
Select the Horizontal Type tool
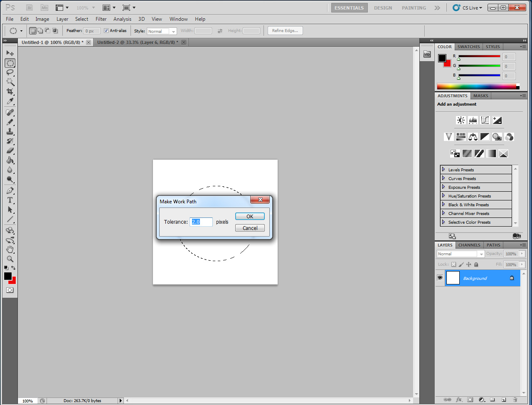pyautogui.click(x=10, y=200)
